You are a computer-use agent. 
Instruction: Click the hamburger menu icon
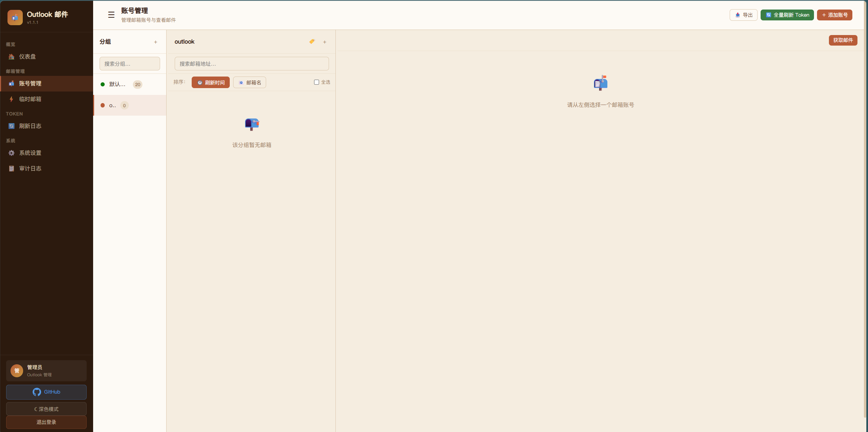(x=111, y=15)
